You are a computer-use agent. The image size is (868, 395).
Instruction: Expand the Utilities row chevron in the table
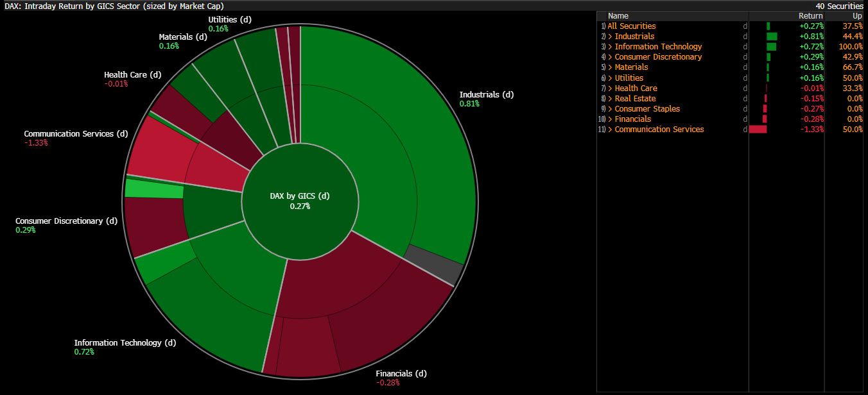[x=610, y=78]
